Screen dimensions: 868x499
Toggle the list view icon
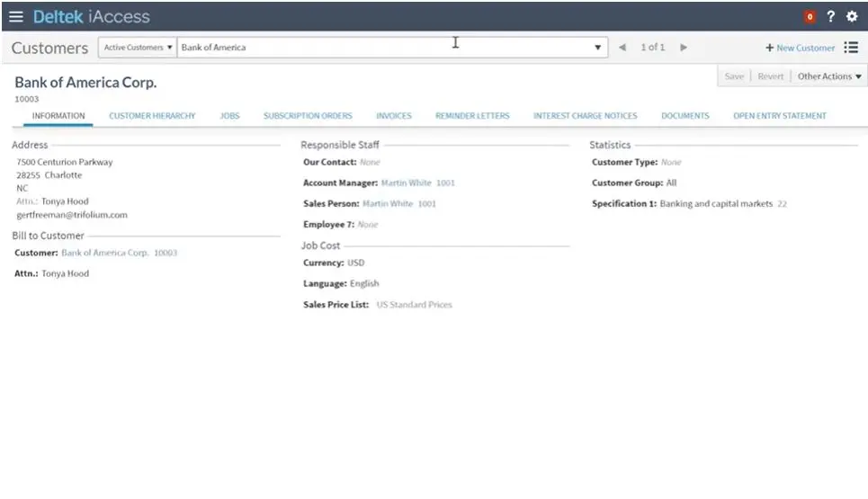(851, 48)
